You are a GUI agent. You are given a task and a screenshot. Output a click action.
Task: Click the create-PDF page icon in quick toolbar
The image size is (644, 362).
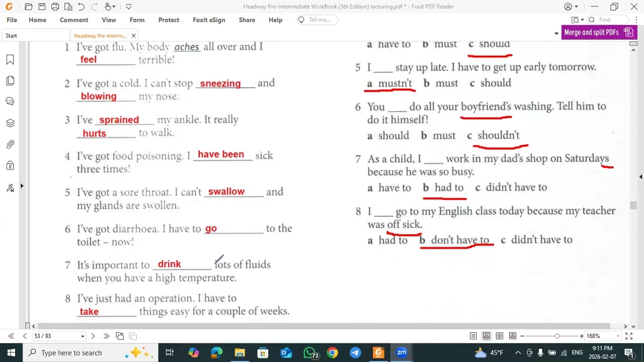(68, 7)
